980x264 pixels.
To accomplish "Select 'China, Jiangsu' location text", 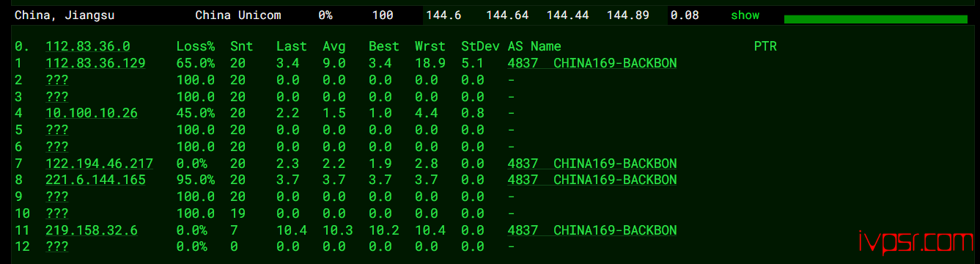I will pos(65,15).
